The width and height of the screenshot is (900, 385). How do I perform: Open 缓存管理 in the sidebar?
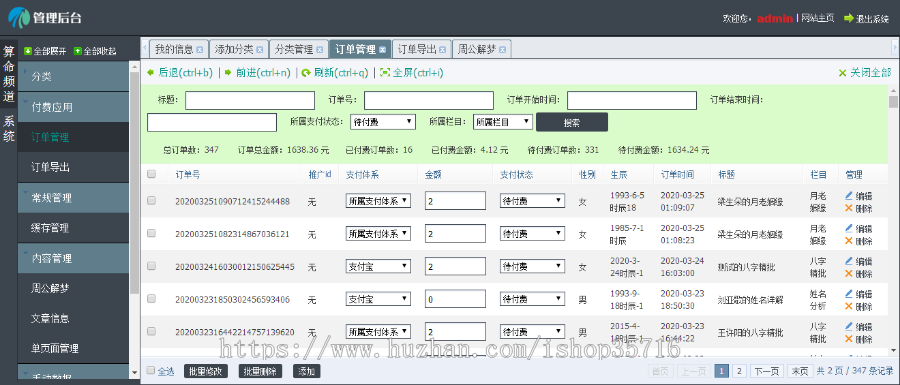(73, 228)
